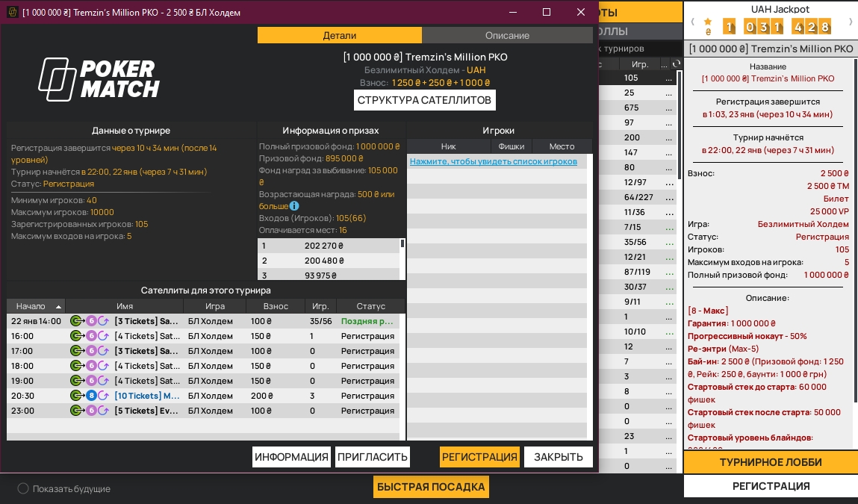Screen dimensions: 858x504
Task: Switch to the Описание tab
Action: pyautogui.click(x=507, y=35)
